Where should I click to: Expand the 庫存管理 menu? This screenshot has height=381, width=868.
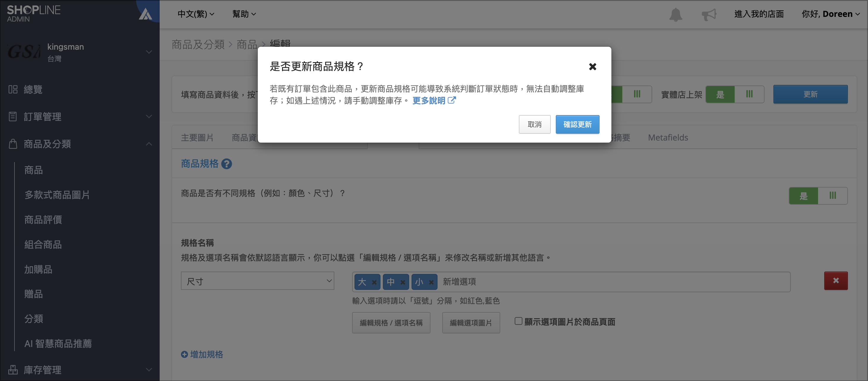coord(149,370)
